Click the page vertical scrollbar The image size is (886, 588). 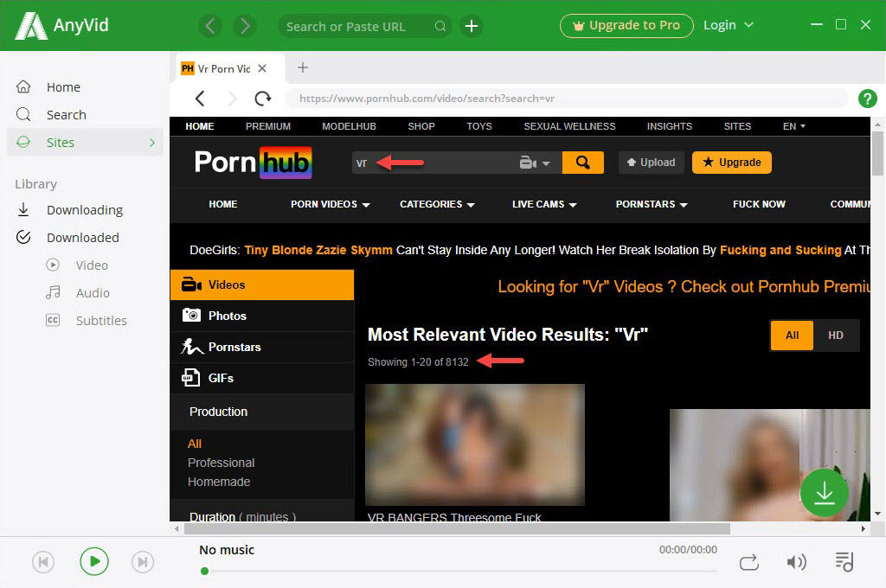pos(877,153)
